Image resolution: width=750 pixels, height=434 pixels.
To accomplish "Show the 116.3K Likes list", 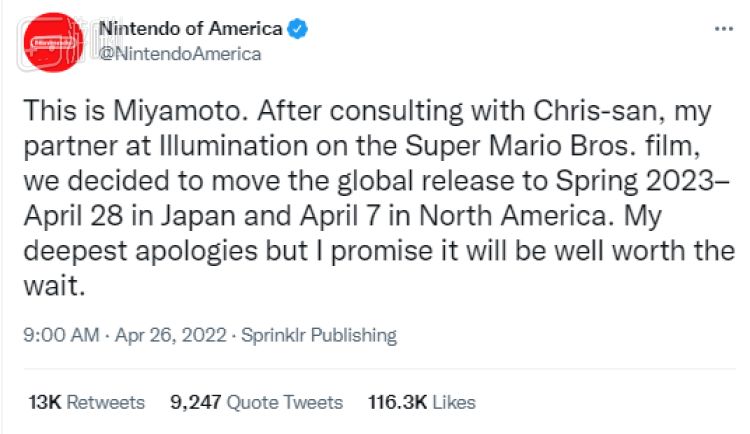I will 421,402.
